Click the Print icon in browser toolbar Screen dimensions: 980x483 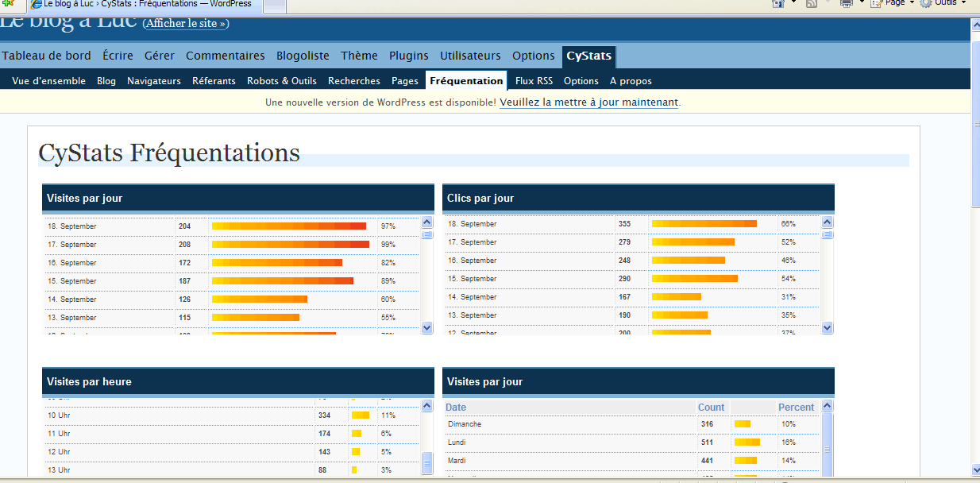(x=846, y=4)
